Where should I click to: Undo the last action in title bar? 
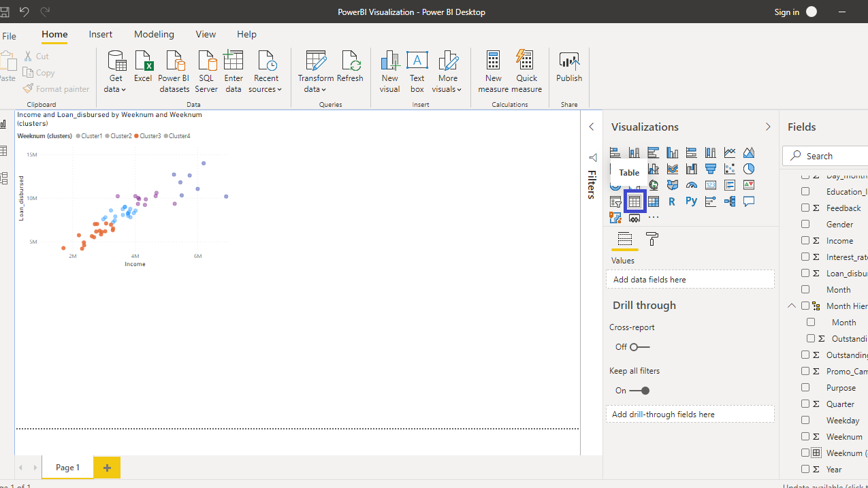pos(25,12)
